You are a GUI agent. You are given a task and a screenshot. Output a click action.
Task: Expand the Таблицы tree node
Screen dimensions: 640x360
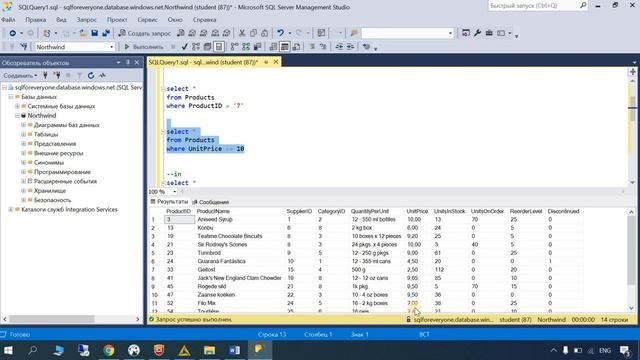(x=23, y=134)
